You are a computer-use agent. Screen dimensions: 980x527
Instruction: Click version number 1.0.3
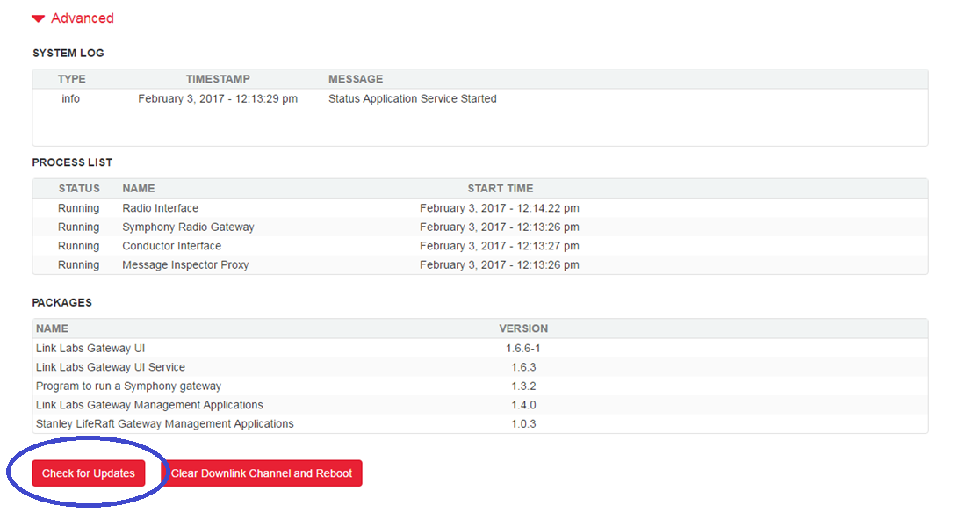pyautogui.click(x=523, y=423)
